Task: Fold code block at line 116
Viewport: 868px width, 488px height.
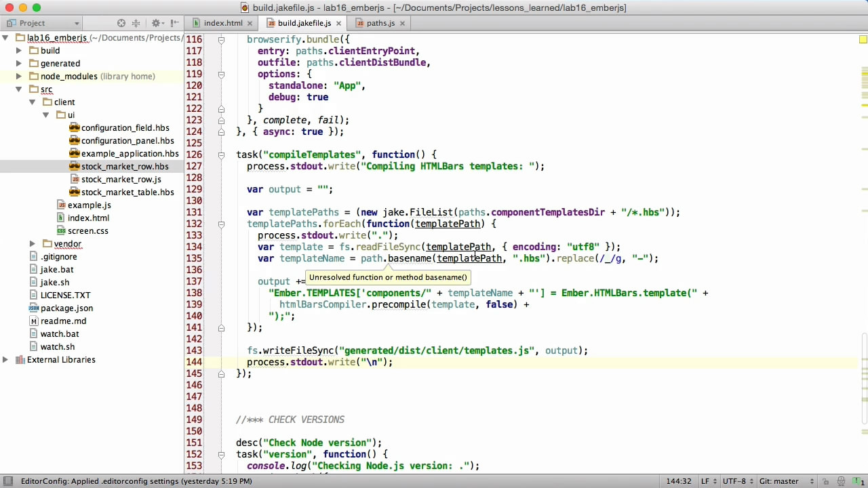Action: [x=221, y=40]
